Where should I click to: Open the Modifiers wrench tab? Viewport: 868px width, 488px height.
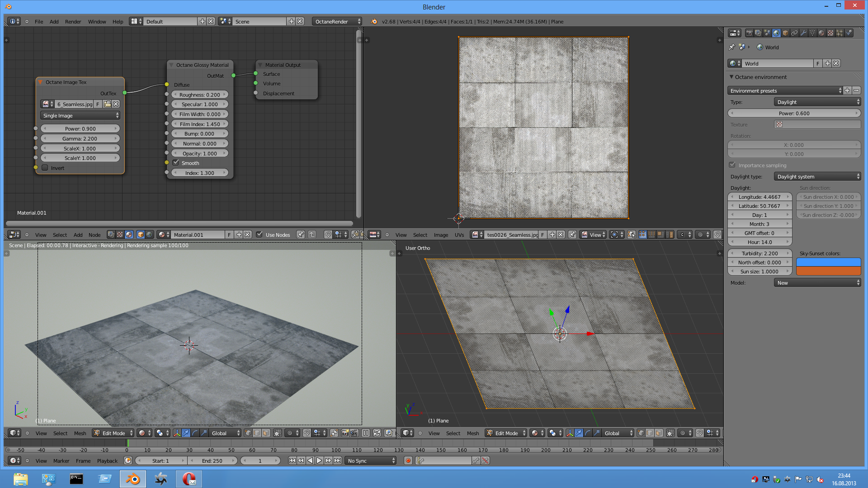pos(803,33)
